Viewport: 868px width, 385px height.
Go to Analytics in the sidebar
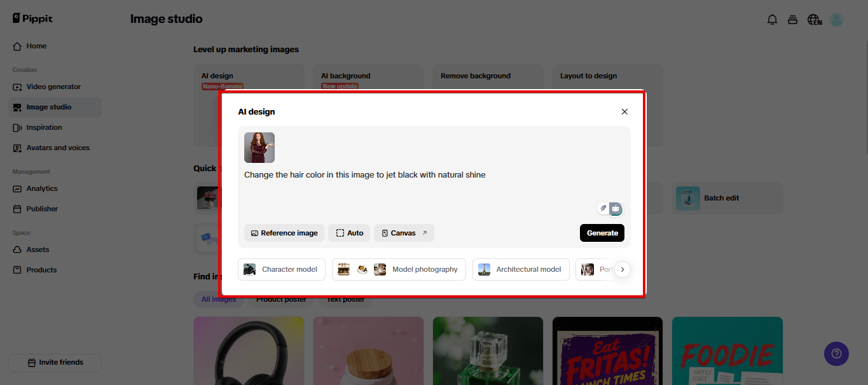[x=42, y=188]
